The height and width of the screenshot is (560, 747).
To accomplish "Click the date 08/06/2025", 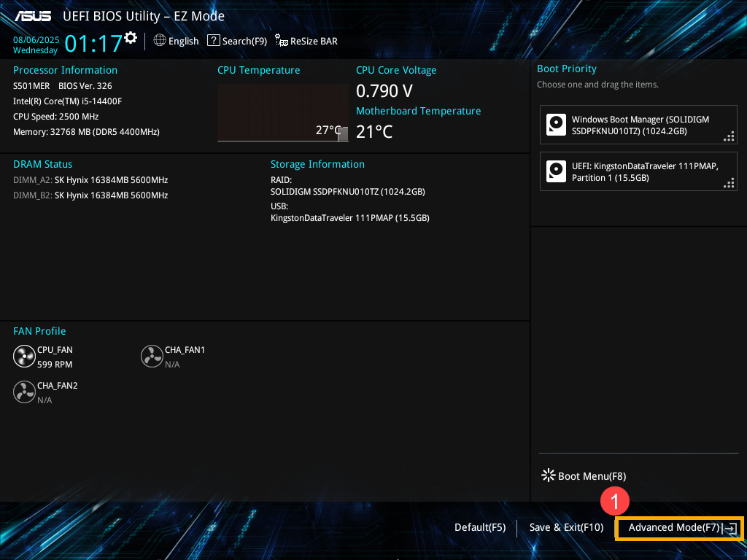I will tap(36, 40).
